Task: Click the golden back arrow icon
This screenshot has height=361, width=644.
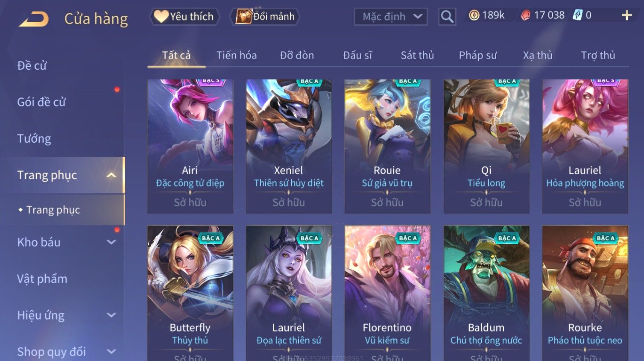Action: tap(34, 19)
